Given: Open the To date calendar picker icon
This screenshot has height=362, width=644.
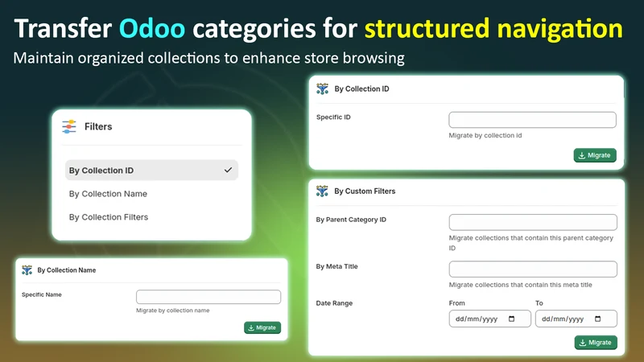Looking at the screenshot, I should pos(597,319).
